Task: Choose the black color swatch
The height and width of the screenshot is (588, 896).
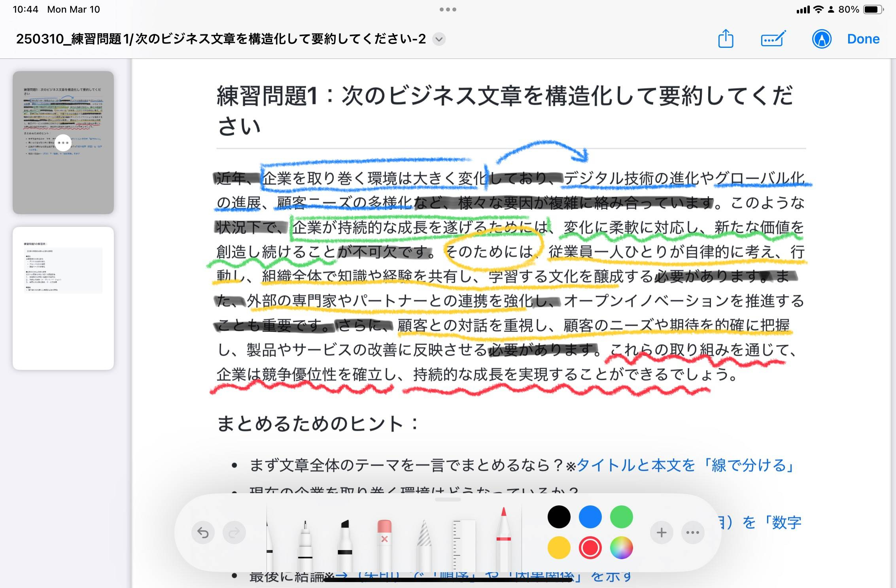Action: coord(559,516)
